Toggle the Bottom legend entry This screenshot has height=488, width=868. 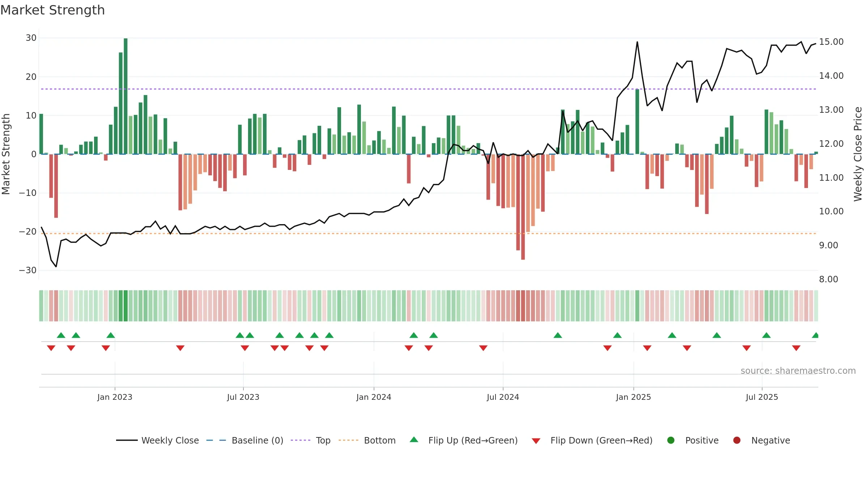coord(367,440)
